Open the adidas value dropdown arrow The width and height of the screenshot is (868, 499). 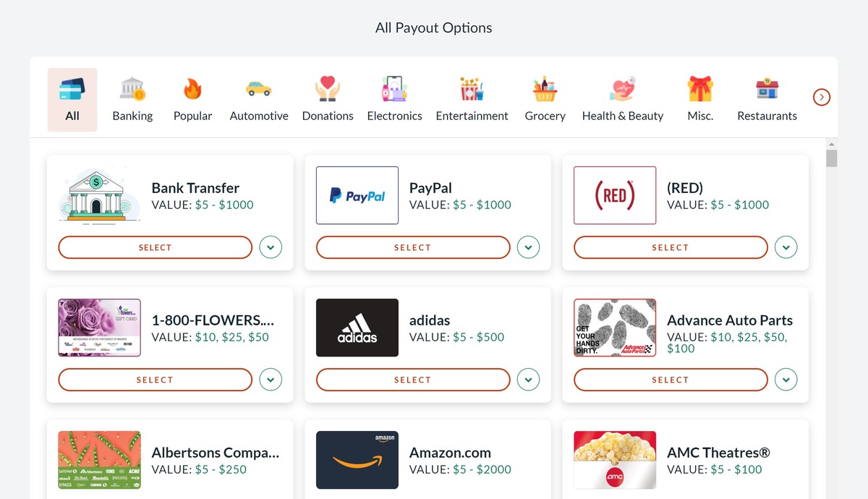pyautogui.click(x=528, y=379)
